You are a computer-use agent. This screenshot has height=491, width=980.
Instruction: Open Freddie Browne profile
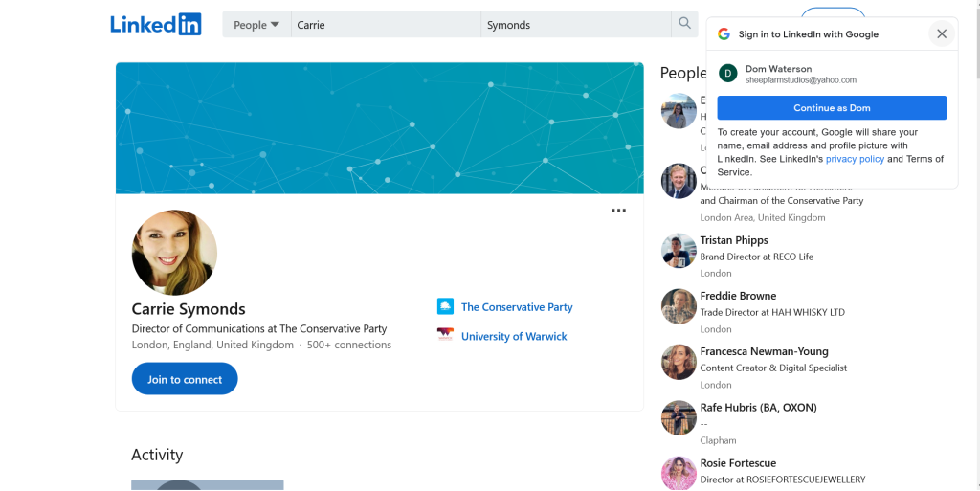point(738,296)
